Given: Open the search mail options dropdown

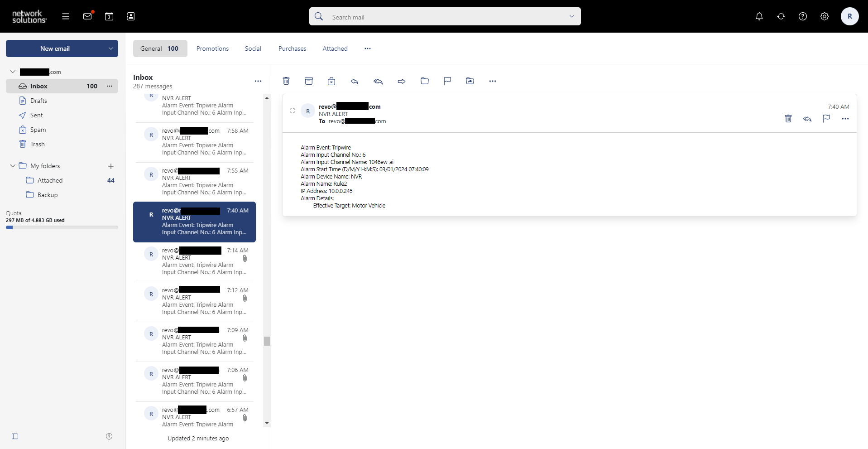Looking at the screenshot, I should point(572,16).
